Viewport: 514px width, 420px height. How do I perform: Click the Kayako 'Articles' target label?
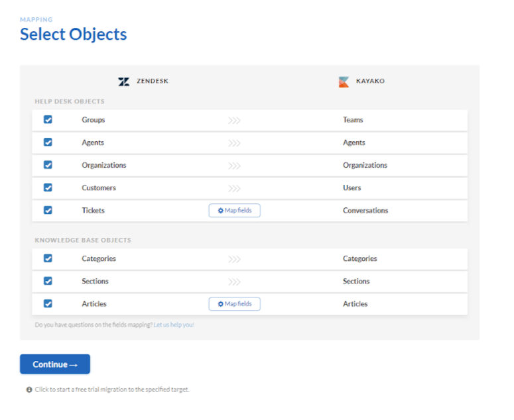click(x=355, y=304)
